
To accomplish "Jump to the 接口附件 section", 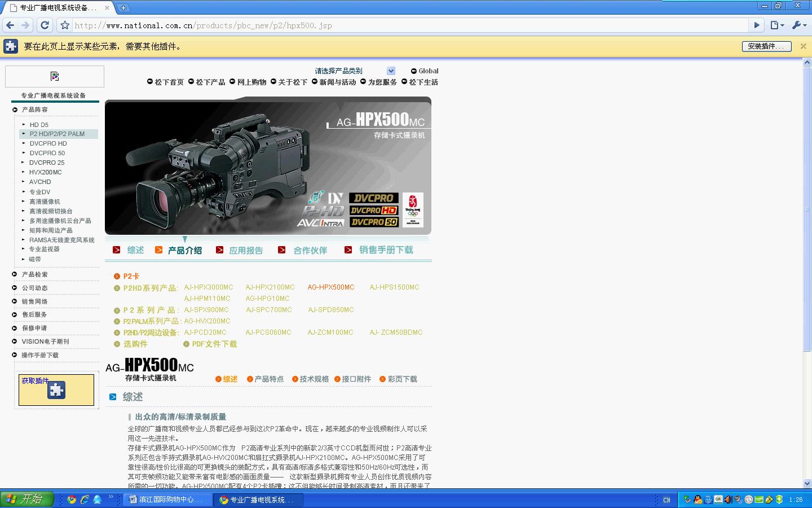I will coord(356,379).
